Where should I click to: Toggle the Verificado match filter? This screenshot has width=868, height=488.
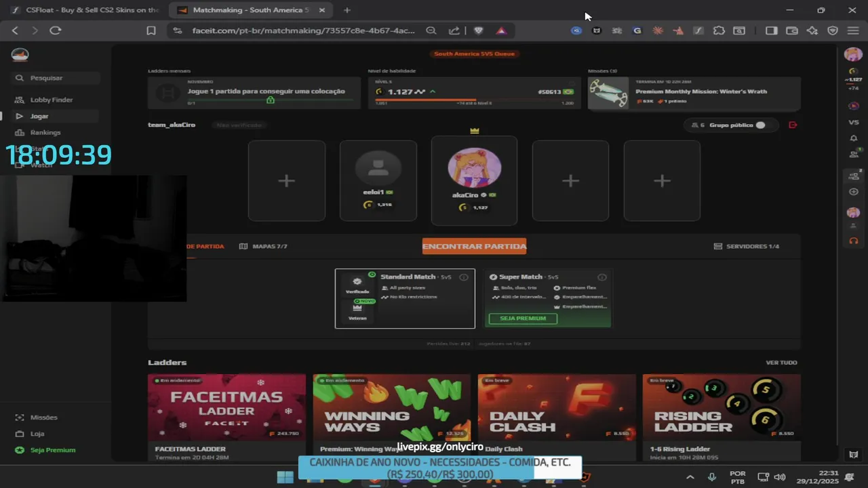(357, 285)
